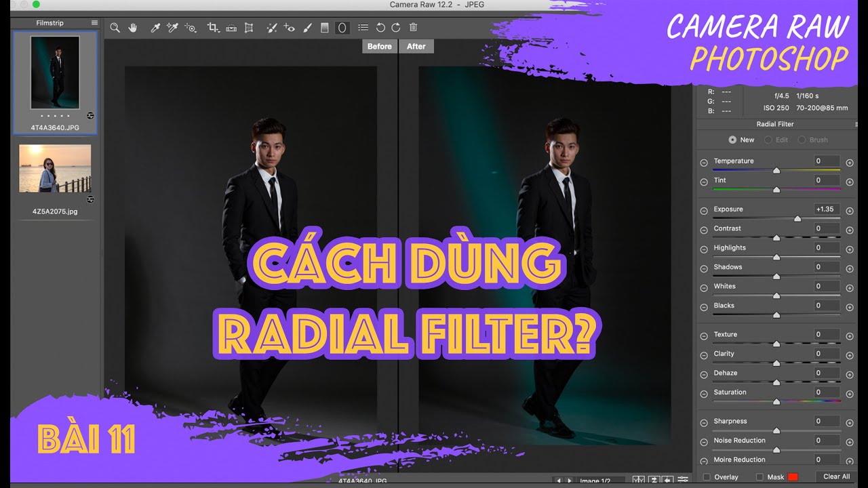Click the After view label

416,46
